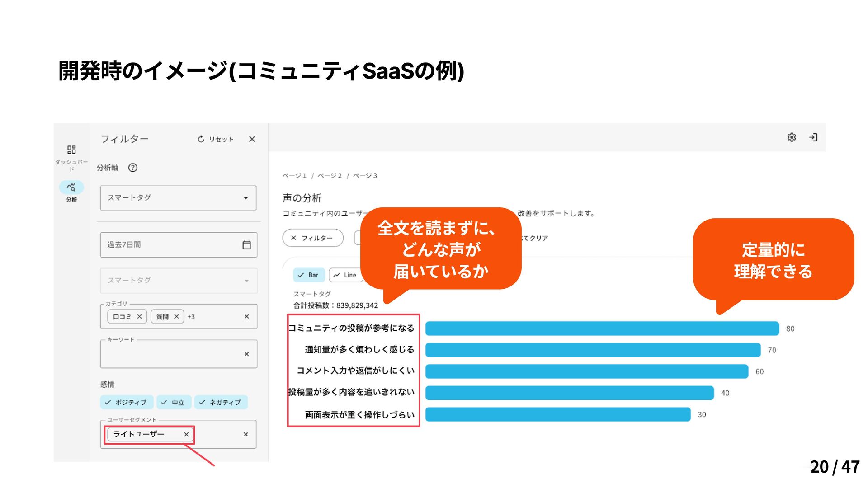Expand the +3 more categories indicator
The width and height of the screenshot is (868, 488).
click(191, 317)
